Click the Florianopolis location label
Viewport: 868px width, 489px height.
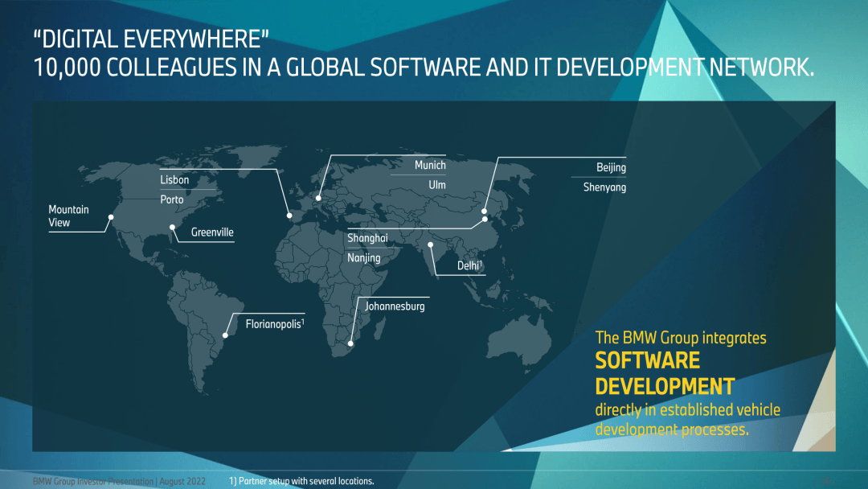pos(275,324)
